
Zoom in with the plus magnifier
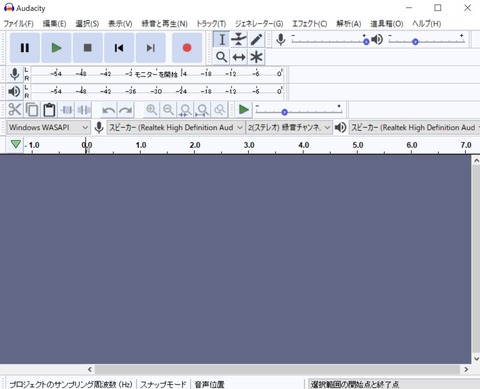152,110
